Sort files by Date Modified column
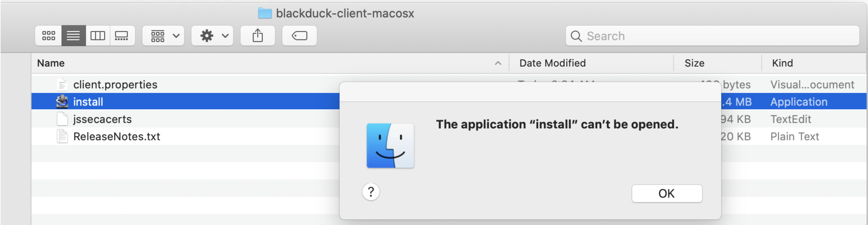Viewport: 868px width, 225px height. [552, 63]
